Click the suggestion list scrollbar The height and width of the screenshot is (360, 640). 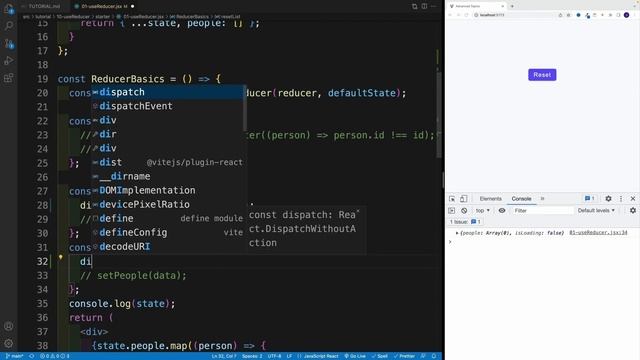245,109
